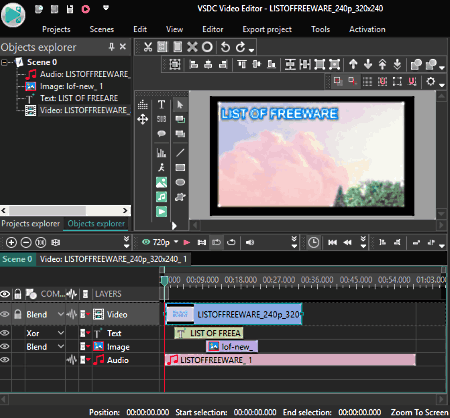
Task: Select the arrow pointer tool
Action: tap(180, 105)
